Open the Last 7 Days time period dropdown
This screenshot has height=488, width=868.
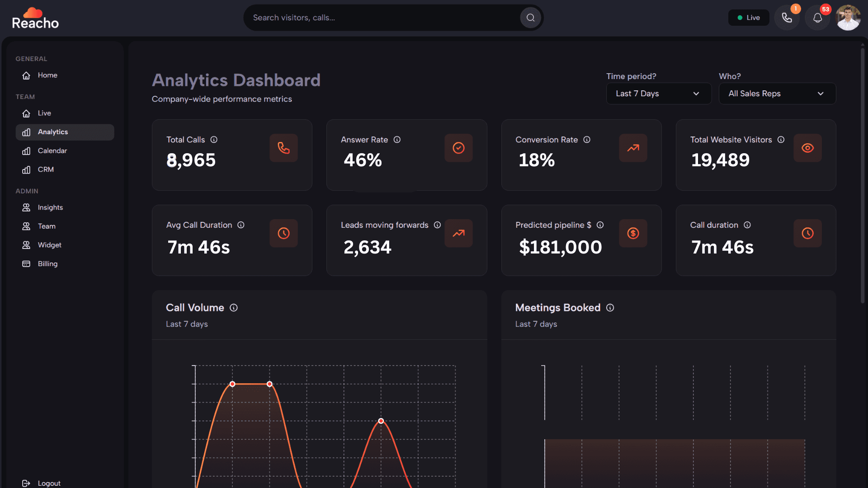click(659, 94)
